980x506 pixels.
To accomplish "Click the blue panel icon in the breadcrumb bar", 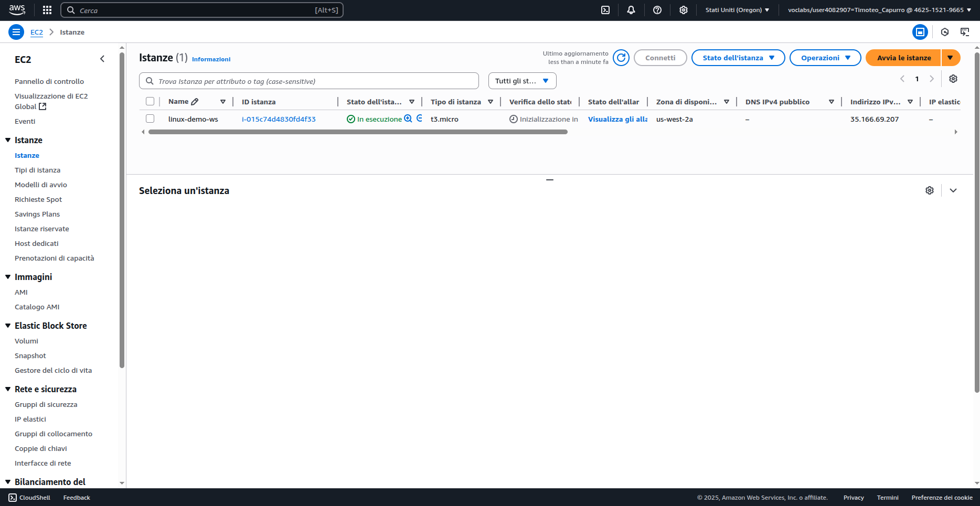I will [920, 32].
